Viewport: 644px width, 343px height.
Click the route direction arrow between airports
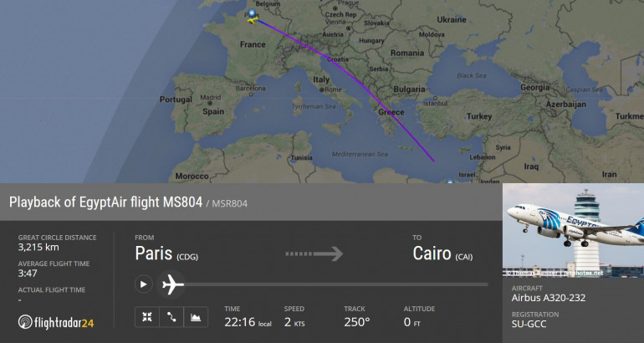tap(314, 253)
